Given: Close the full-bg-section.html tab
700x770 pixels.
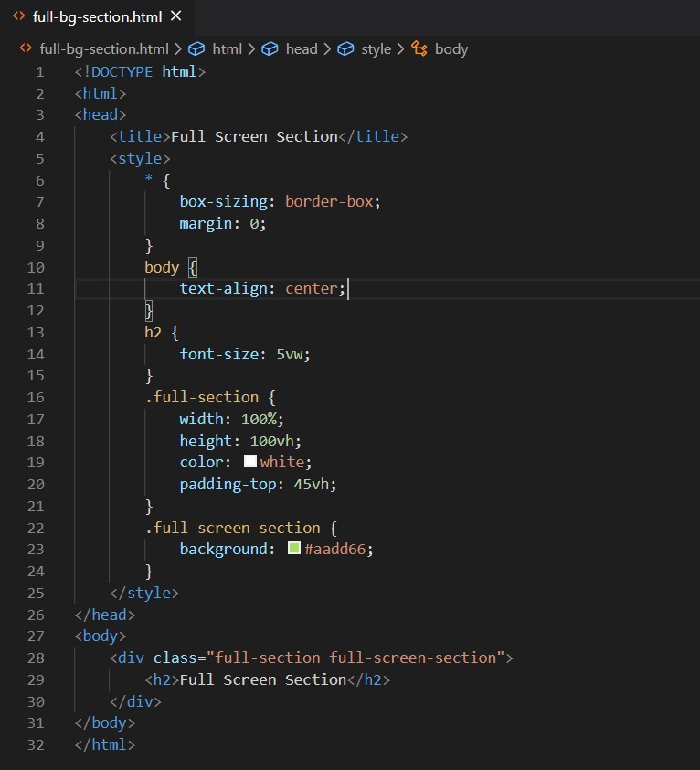Looking at the screenshot, I should [175, 16].
